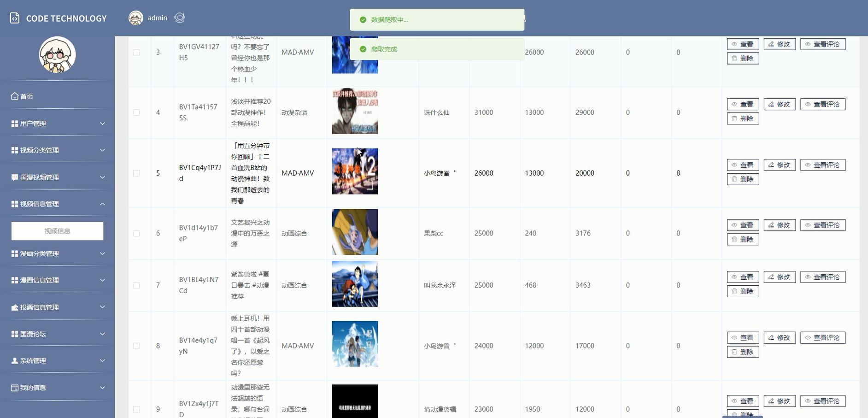Click 删除 button for row 4

743,118
